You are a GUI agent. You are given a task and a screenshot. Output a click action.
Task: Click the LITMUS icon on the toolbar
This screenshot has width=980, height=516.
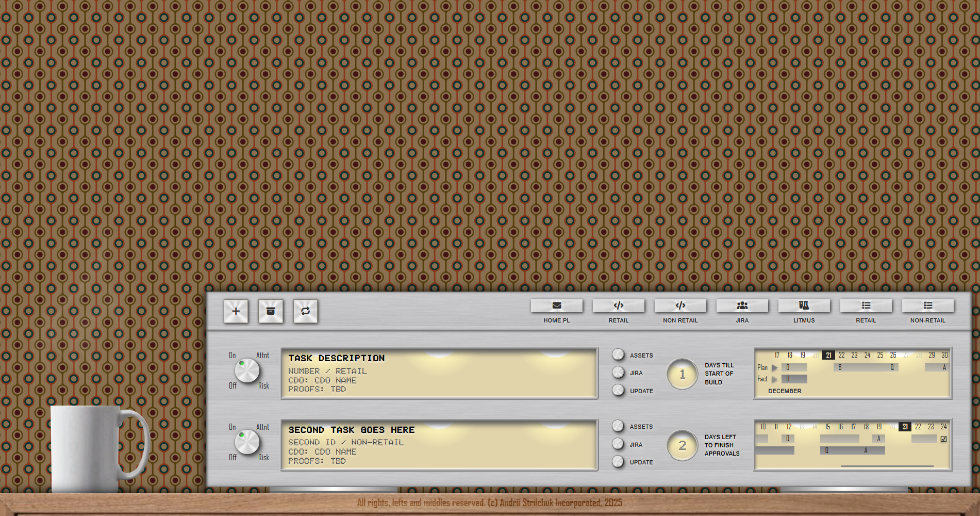tap(804, 305)
